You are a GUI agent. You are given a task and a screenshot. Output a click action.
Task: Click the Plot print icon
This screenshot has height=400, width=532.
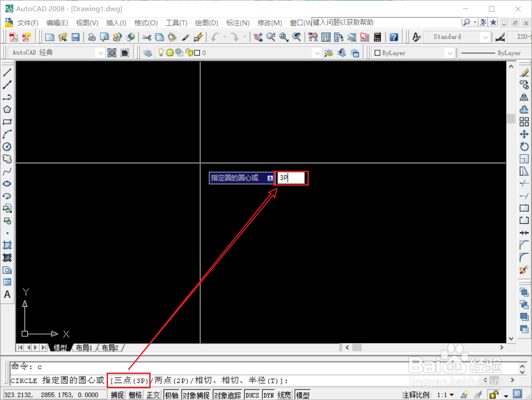(x=91, y=37)
